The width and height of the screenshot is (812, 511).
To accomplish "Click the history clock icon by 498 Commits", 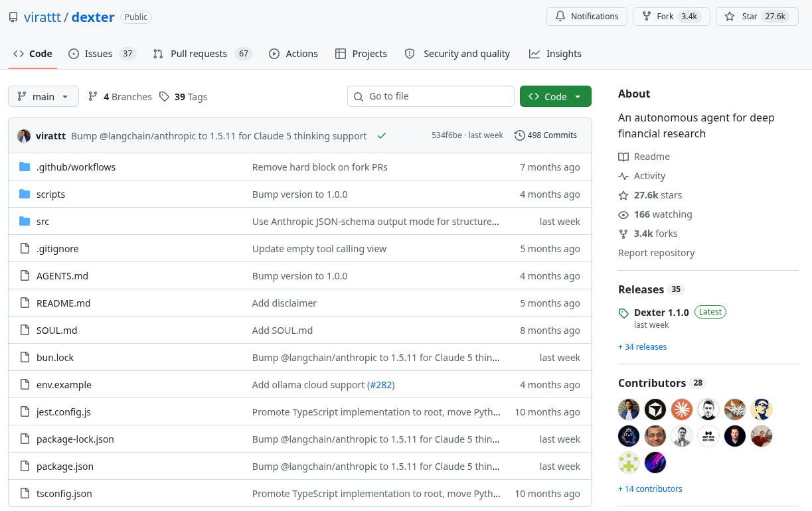I will click(x=520, y=135).
